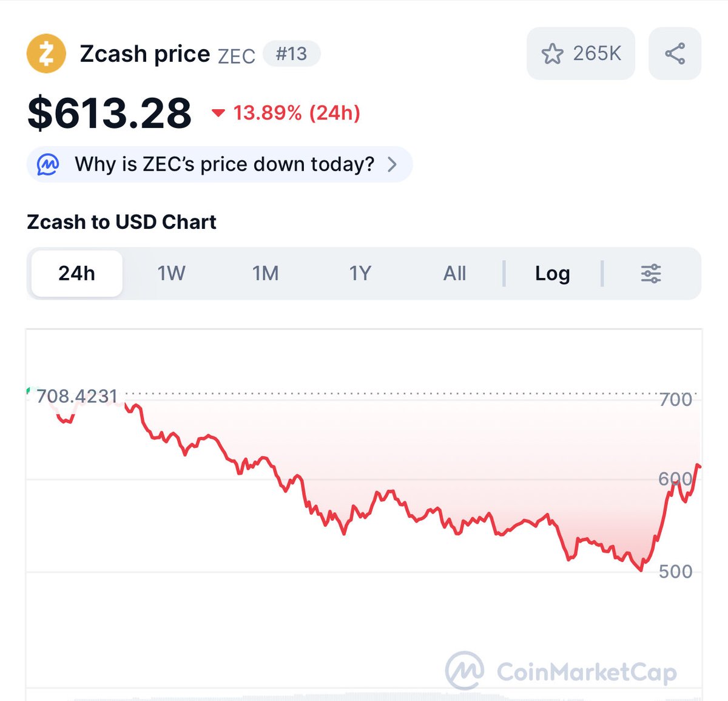Image resolution: width=728 pixels, height=701 pixels.
Task: Click the CoinMarketCap watermark logo
Action: (x=465, y=671)
